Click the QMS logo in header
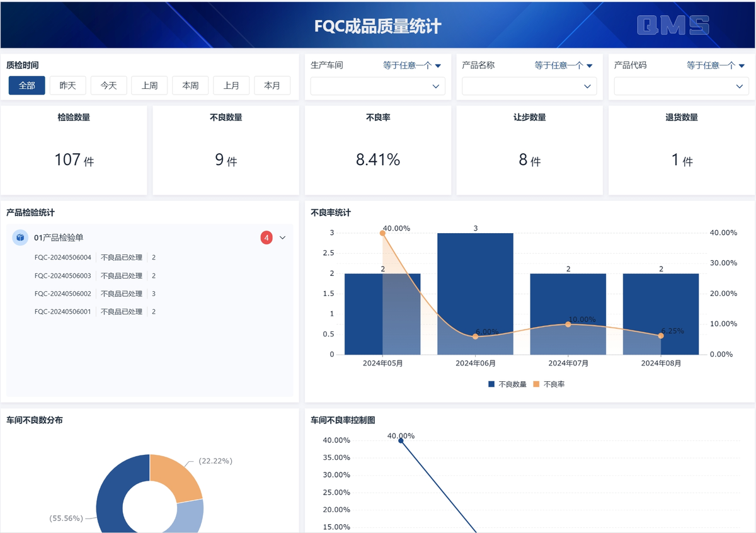 coord(673,25)
